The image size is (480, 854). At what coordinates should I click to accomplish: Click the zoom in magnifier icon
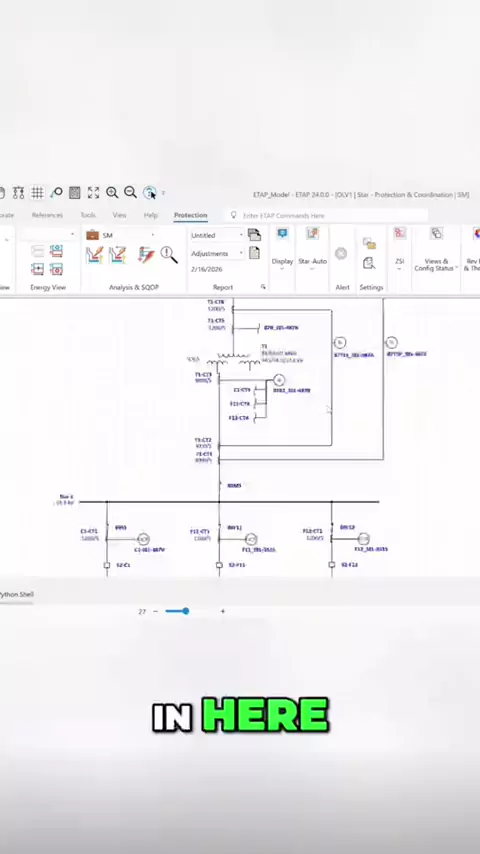pyautogui.click(x=112, y=192)
